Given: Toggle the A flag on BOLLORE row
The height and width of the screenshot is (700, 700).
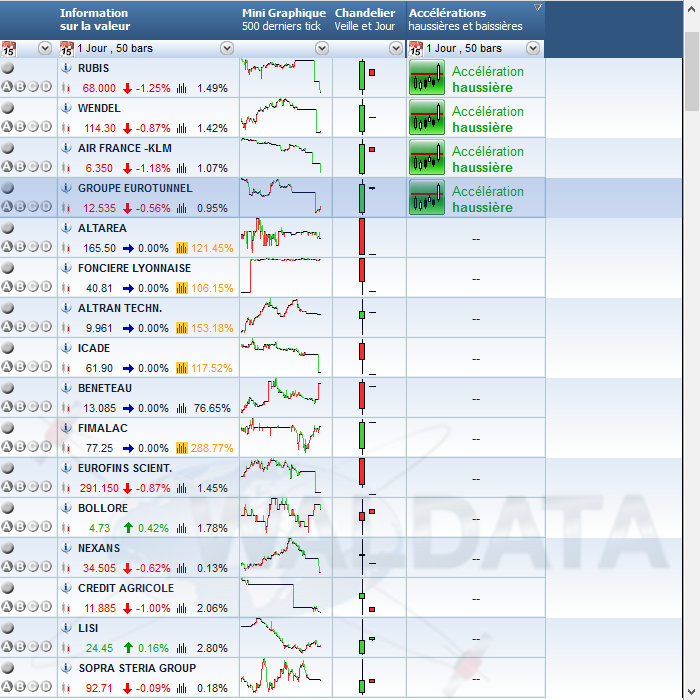Looking at the screenshot, I should [7, 526].
